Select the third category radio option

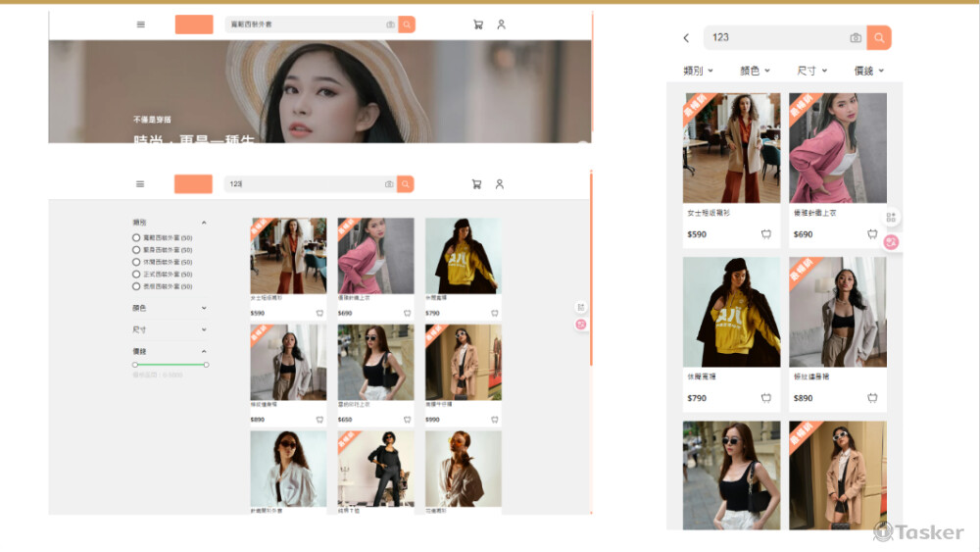coord(136,263)
